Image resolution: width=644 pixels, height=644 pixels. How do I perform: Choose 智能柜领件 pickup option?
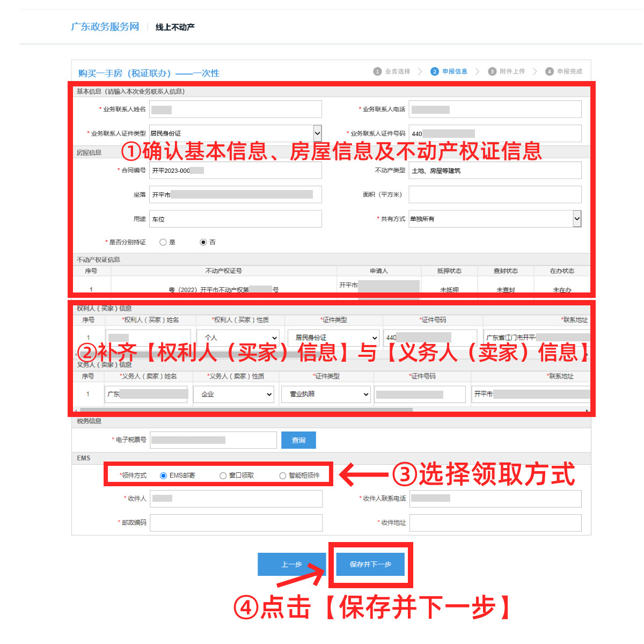coord(282,475)
